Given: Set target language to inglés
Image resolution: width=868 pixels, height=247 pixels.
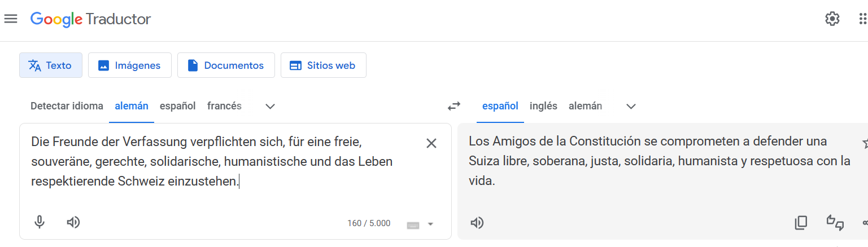Looking at the screenshot, I should (543, 106).
